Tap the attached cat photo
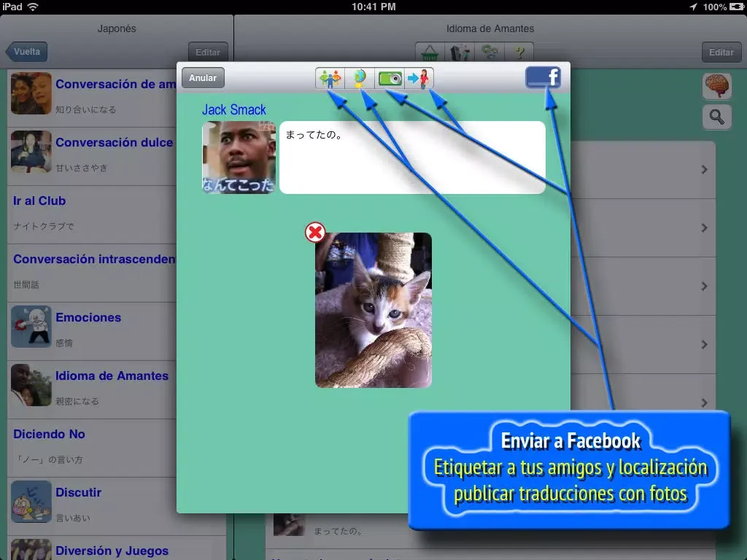 [x=373, y=310]
